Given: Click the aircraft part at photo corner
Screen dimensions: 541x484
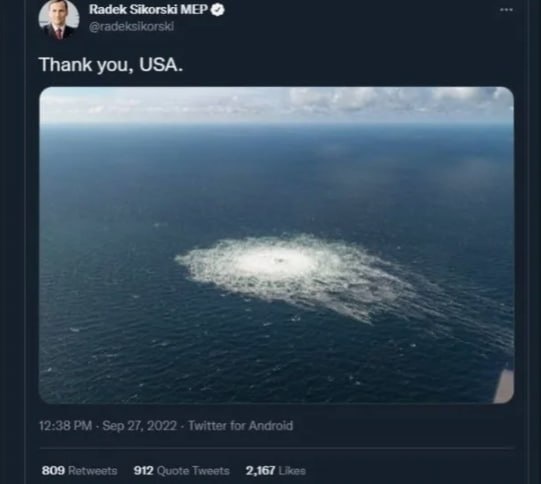Looking at the screenshot, I should click(504, 386).
